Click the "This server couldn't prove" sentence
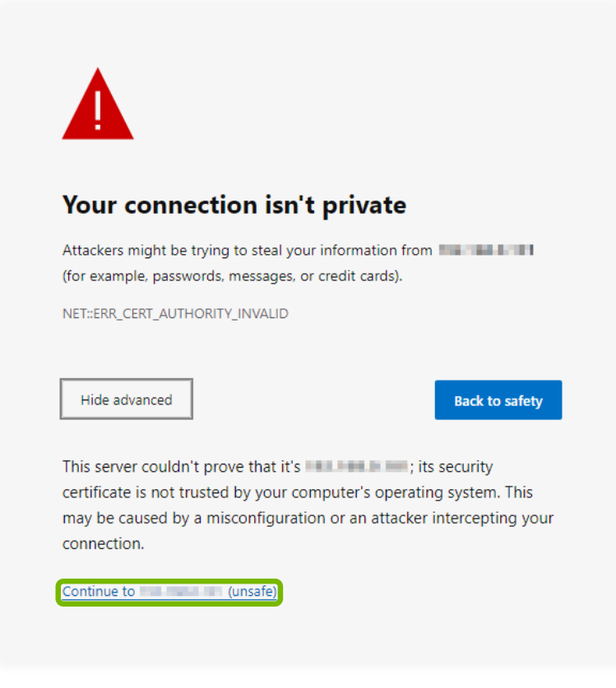Viewport: 616px width, 688px height. tap(183, 467)
